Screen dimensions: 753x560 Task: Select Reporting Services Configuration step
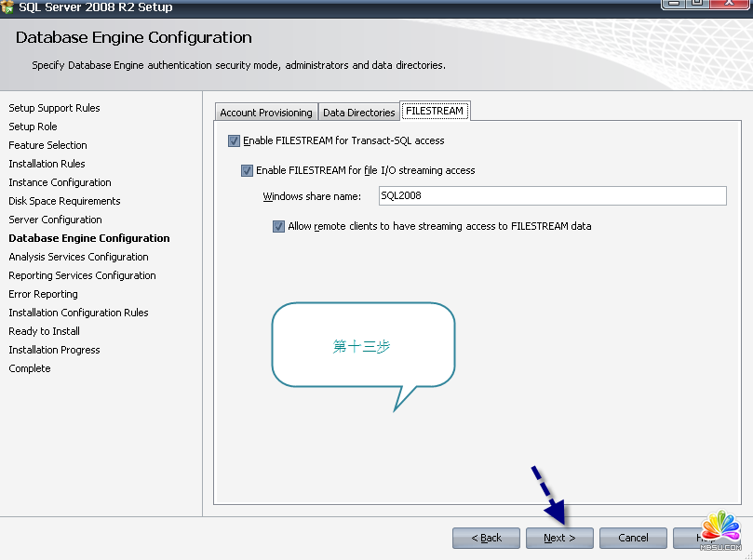(x=82, y=275)
